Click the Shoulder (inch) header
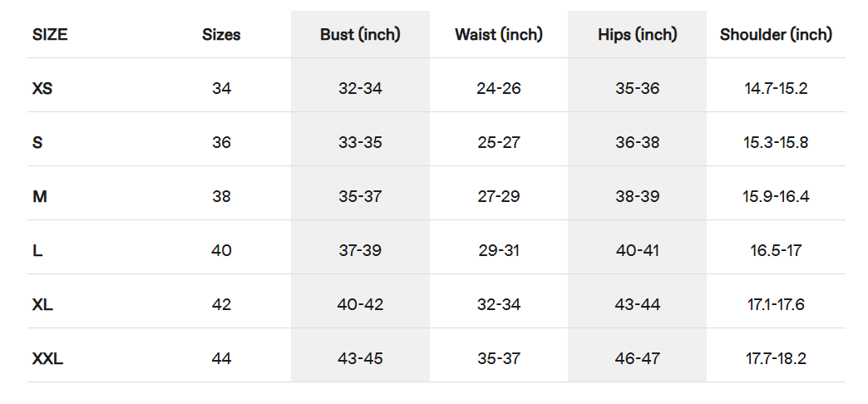 (x=776, y=35)
